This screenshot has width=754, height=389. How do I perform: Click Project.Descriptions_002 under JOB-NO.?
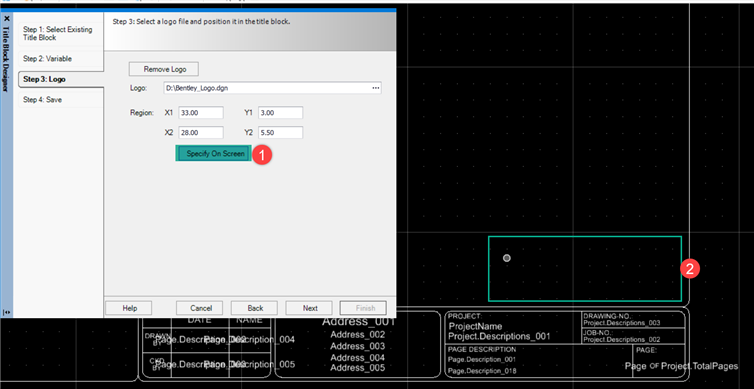click(622, 339)
